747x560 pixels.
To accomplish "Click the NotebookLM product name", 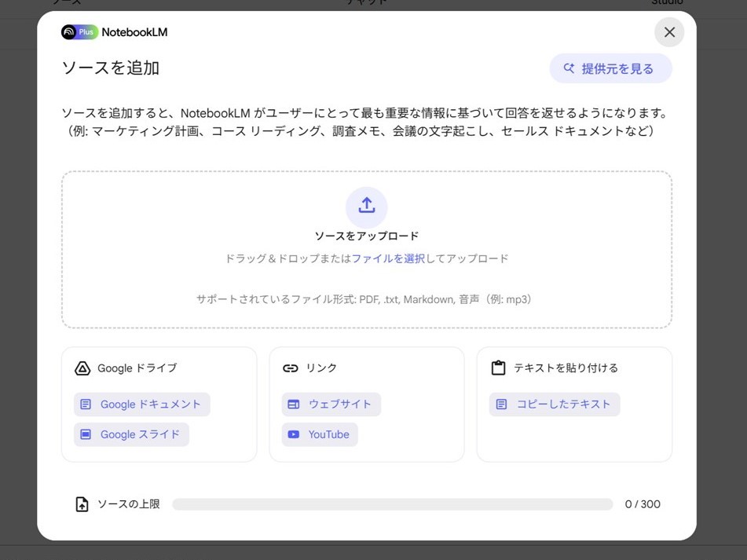I will [135, 32].
